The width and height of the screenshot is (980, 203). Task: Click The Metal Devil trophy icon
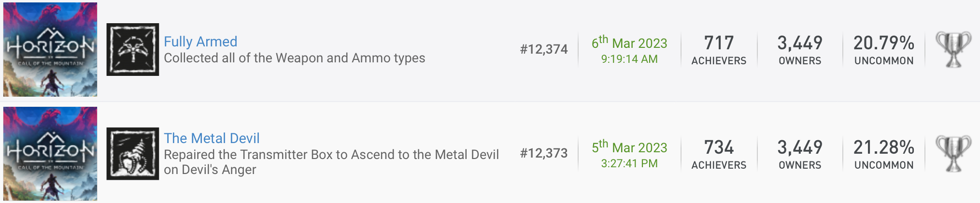(133, 154)
